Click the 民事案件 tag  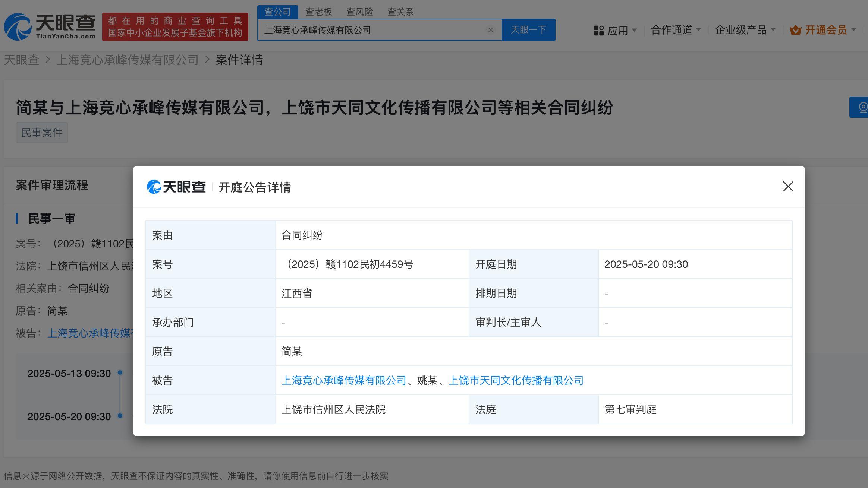[42, 133]
